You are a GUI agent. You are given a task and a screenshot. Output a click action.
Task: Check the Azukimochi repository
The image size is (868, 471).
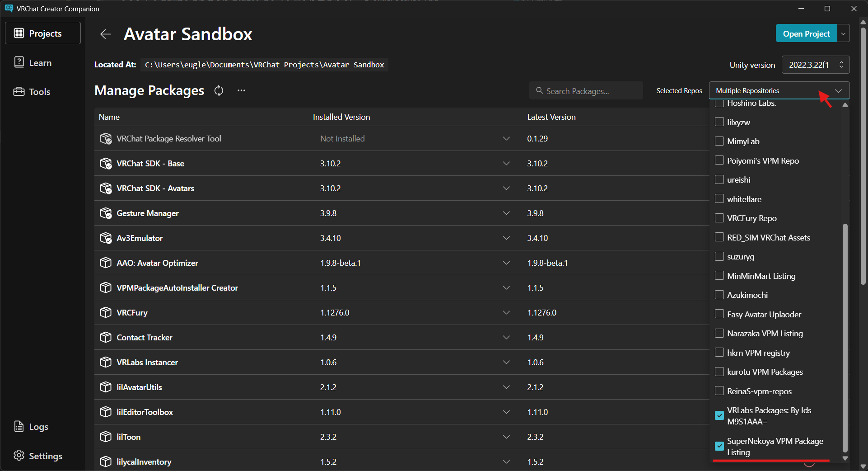coord(719,295)
